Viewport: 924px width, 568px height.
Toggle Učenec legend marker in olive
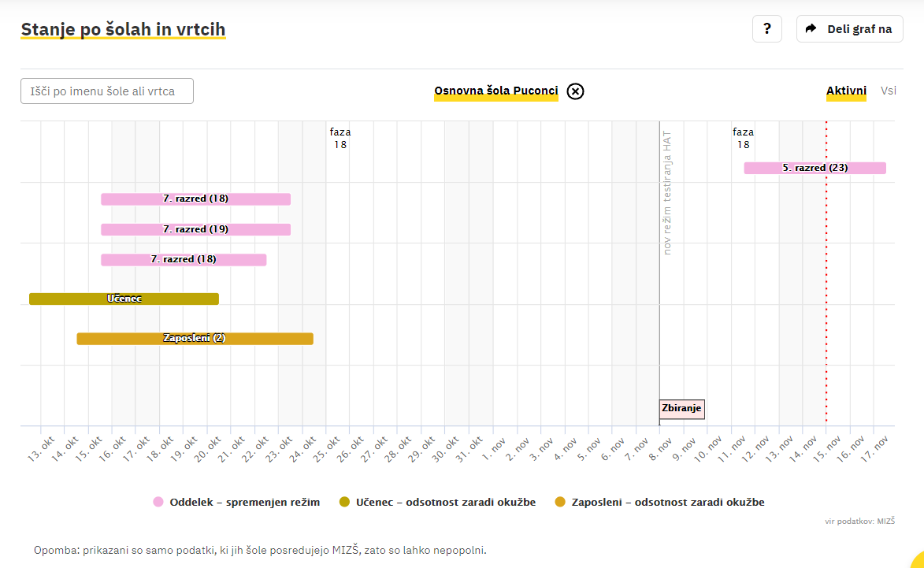pos(344,502)
